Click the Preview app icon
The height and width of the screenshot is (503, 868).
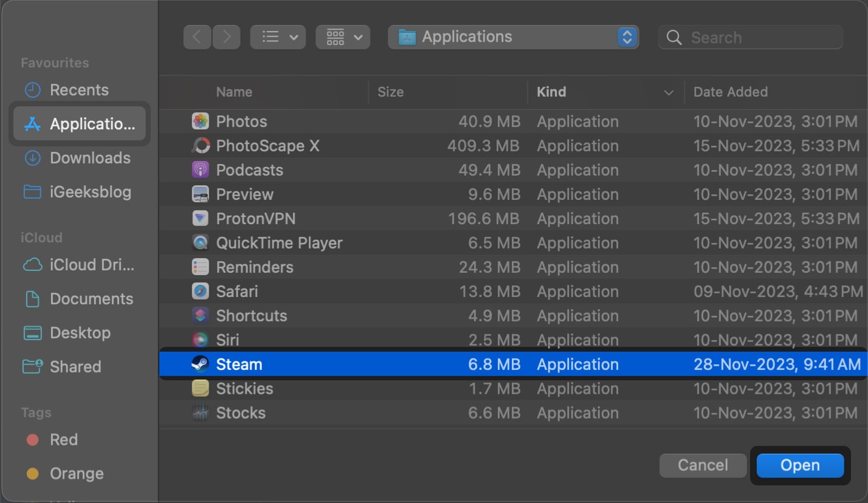tap(201, 194)
